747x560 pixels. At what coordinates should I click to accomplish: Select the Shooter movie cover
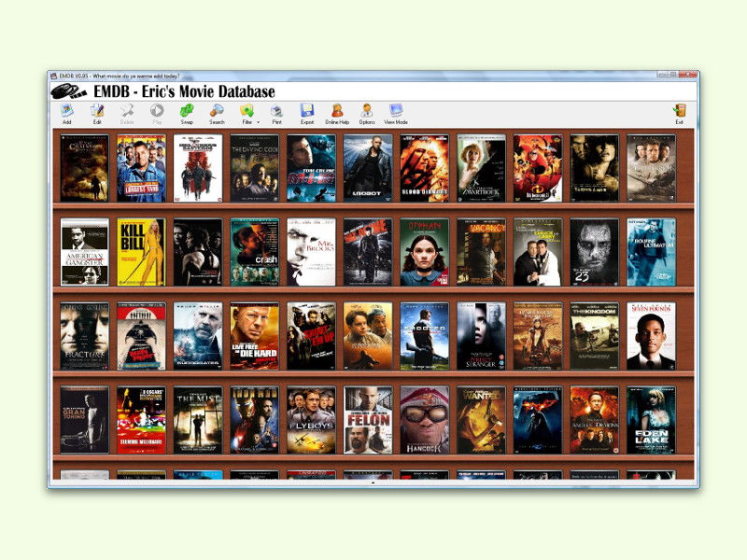point(425,336)
